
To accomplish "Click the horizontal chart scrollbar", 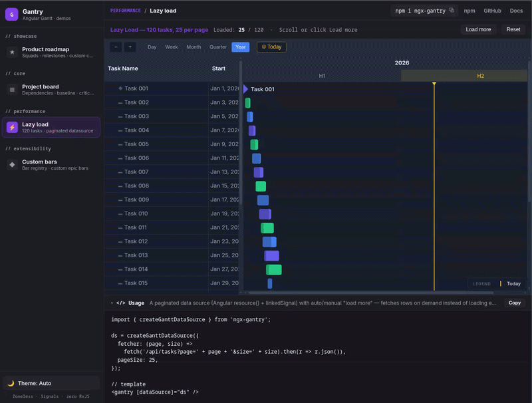I will [370, 293].
